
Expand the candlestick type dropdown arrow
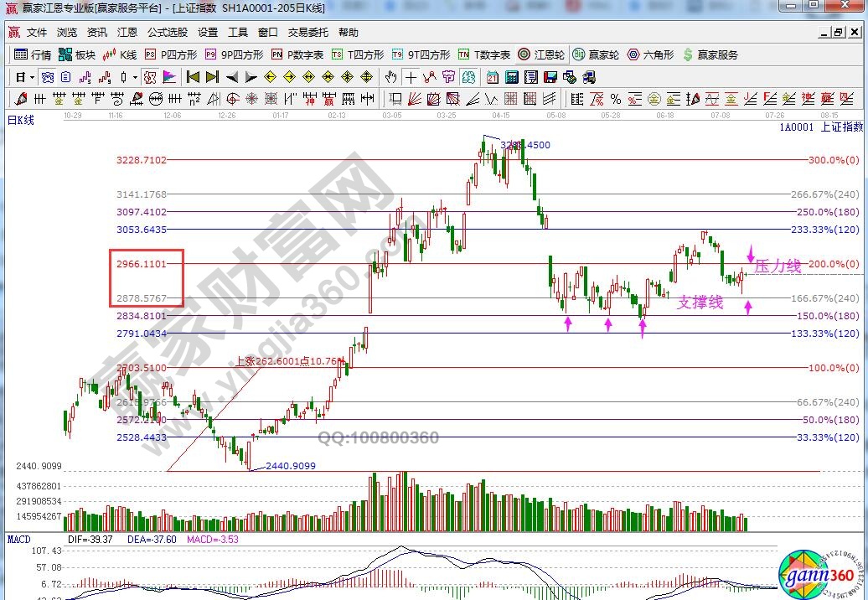coord(136,78)
